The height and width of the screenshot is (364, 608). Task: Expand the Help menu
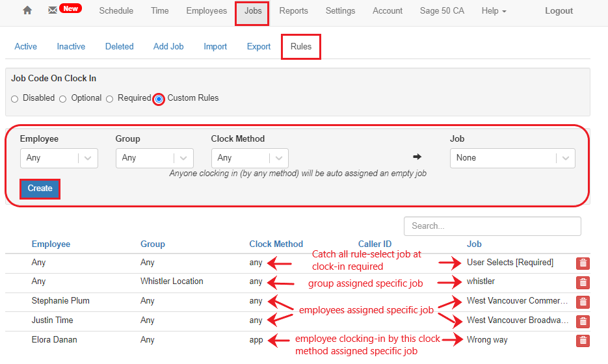(x=494, y=11)
